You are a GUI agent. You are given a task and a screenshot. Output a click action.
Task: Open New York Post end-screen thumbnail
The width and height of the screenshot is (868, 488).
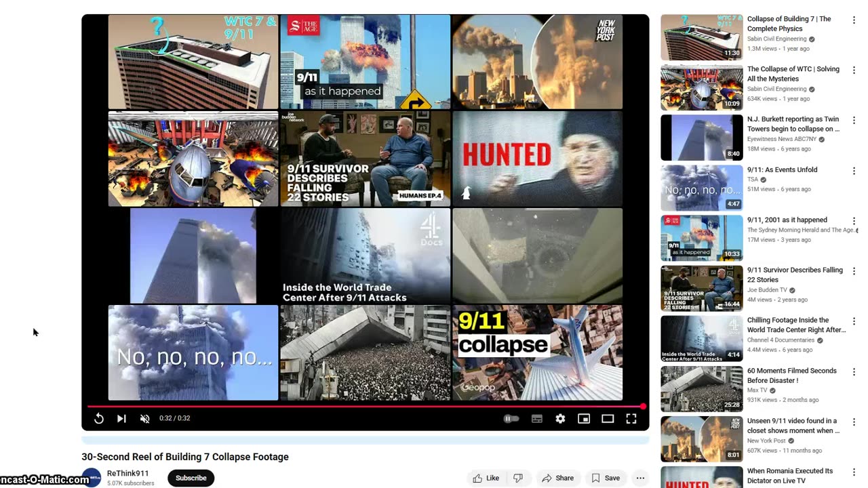[538, 62]
